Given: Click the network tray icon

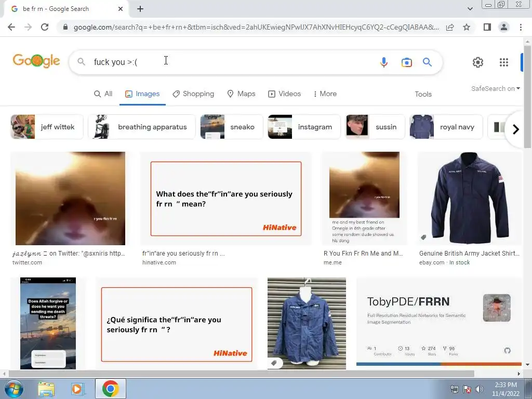Looking at the screenshot, I should (x=454, y=389).
